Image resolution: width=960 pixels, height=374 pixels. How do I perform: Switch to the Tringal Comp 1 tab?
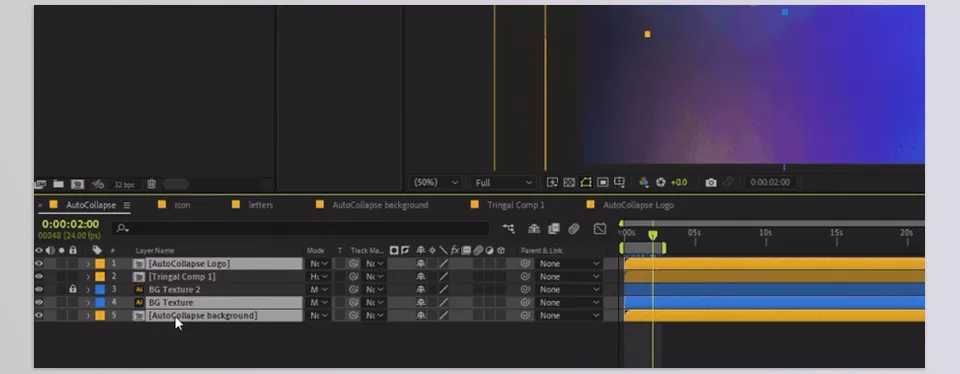(516, 205)
